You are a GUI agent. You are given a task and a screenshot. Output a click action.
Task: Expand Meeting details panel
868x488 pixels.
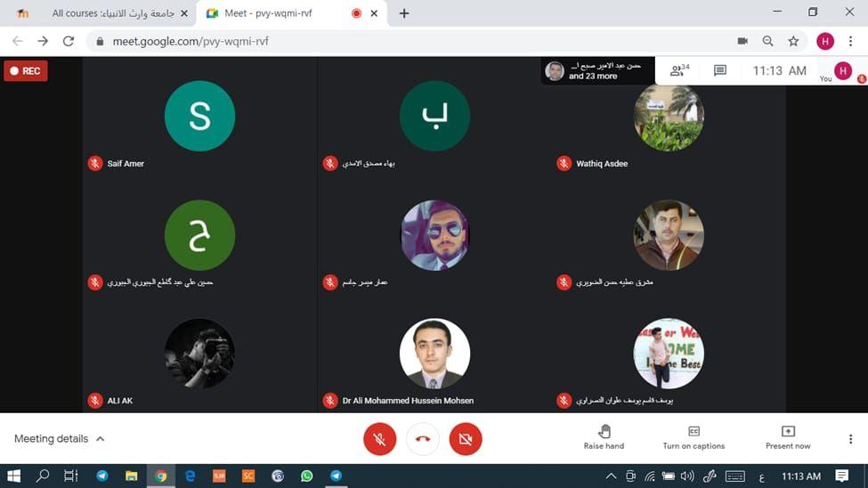(59, 439)
